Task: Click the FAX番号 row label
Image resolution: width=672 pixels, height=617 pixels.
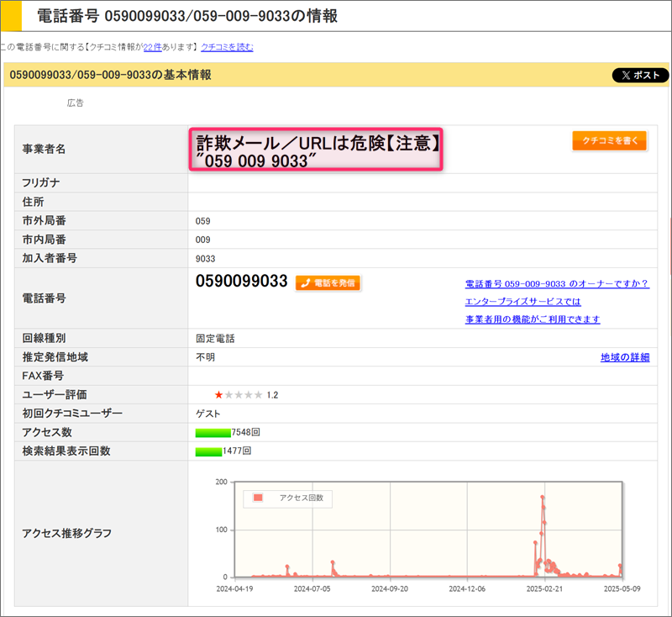Action: tap(43, 376)
